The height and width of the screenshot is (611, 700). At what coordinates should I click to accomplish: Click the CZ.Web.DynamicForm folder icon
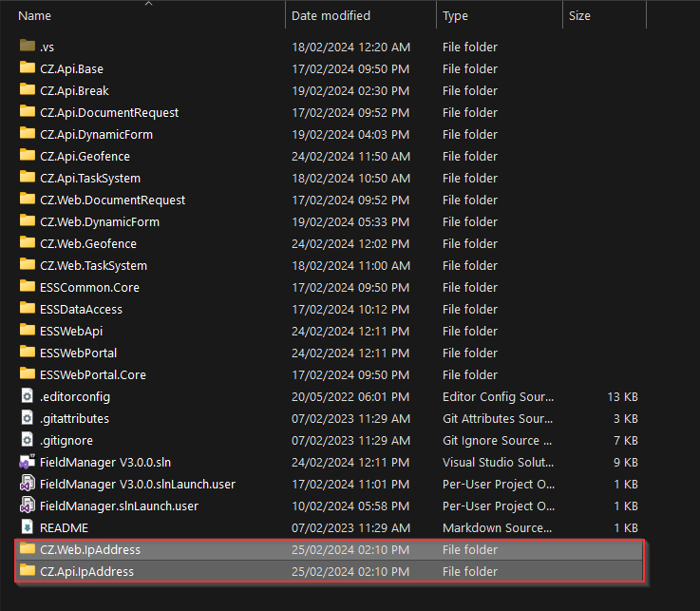28,220
